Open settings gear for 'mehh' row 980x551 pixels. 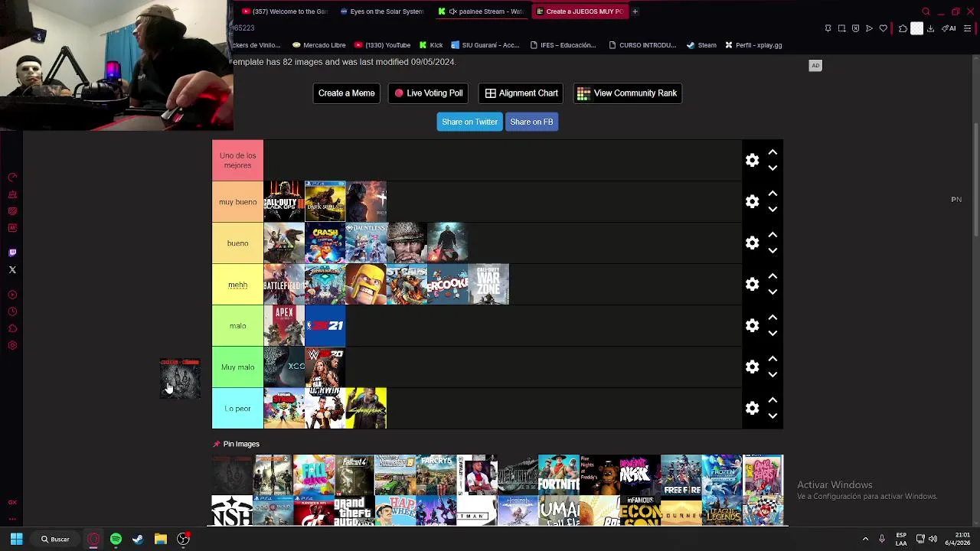pos(752,284)
